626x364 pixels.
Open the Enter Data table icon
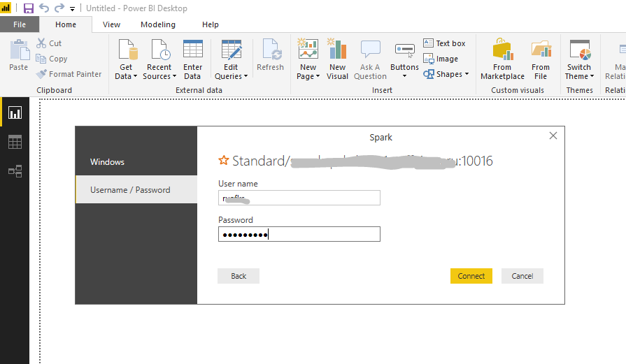tap(192, 52)
